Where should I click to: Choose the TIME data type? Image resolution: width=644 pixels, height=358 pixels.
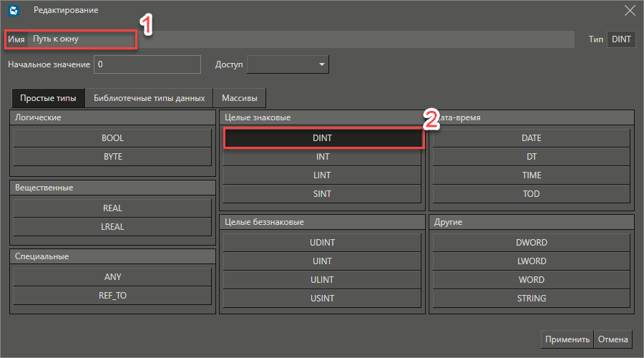pos(531,175)
